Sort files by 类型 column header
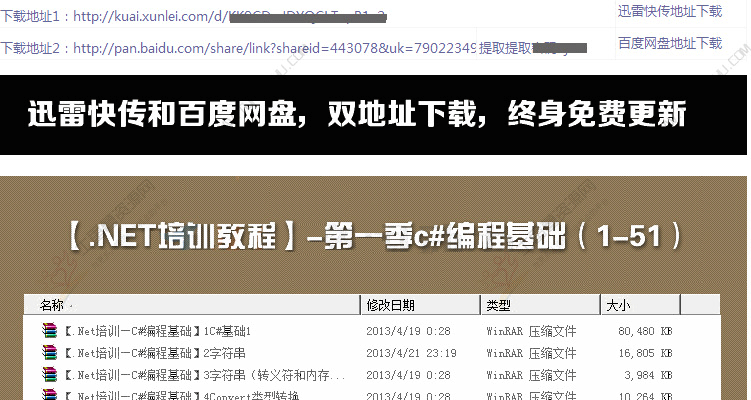The image size is (751, 400). [540, 305]
